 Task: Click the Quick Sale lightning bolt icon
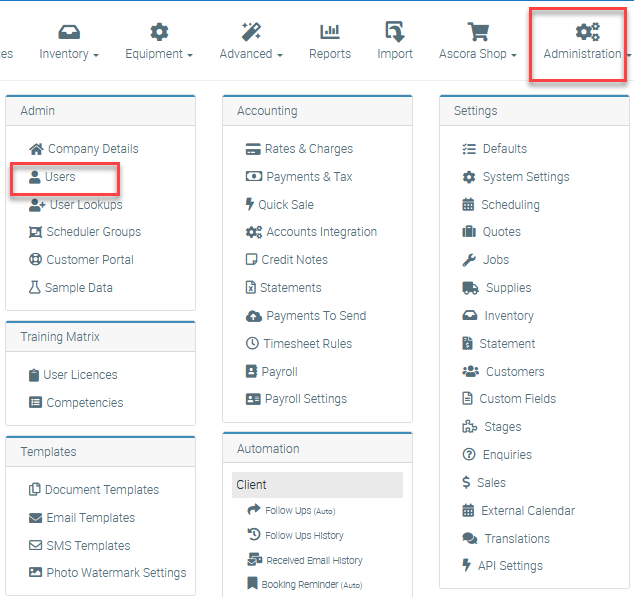point(250,205)
